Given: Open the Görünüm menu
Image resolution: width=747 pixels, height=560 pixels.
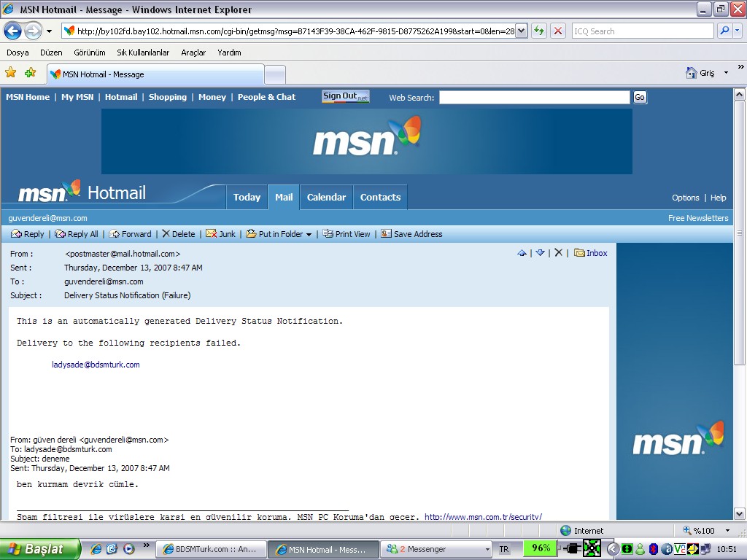Looking at the screenshot, I should (x=89, y=52).
